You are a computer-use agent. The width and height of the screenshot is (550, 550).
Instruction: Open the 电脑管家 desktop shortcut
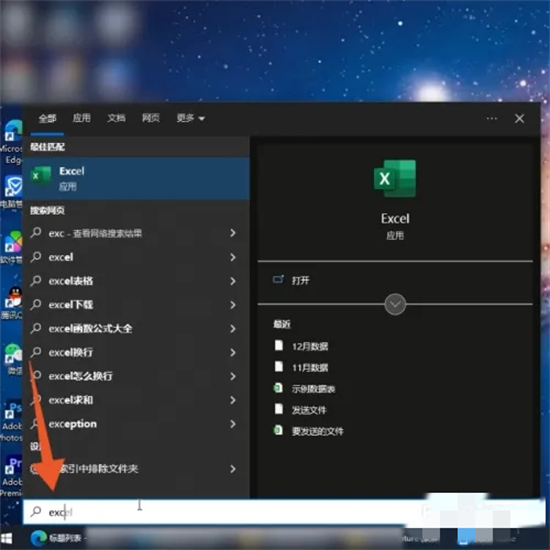(x=12, y=192)
